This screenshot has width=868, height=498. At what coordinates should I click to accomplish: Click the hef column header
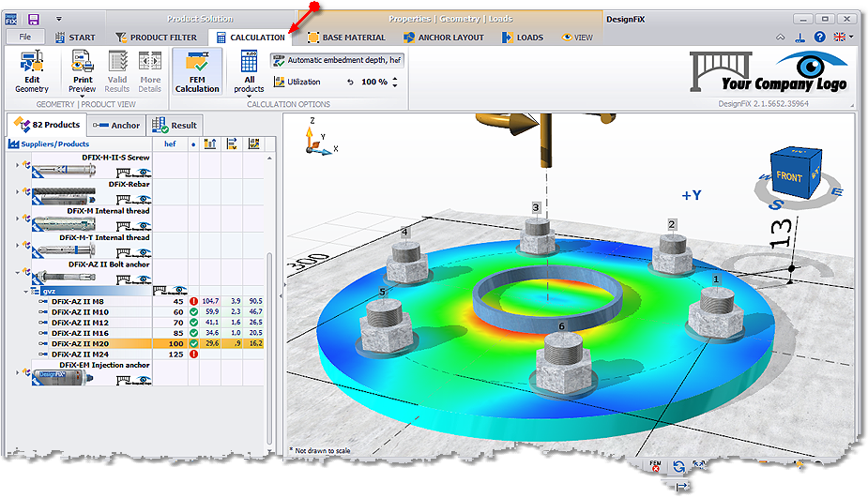(170, 143)
